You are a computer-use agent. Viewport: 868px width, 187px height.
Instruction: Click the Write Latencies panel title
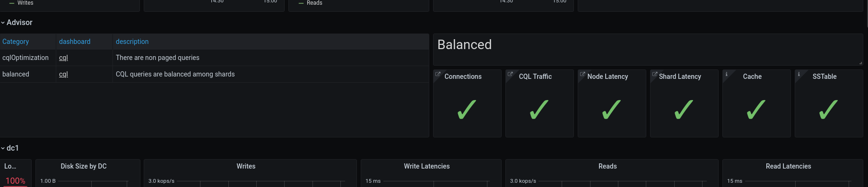(426, 166)
